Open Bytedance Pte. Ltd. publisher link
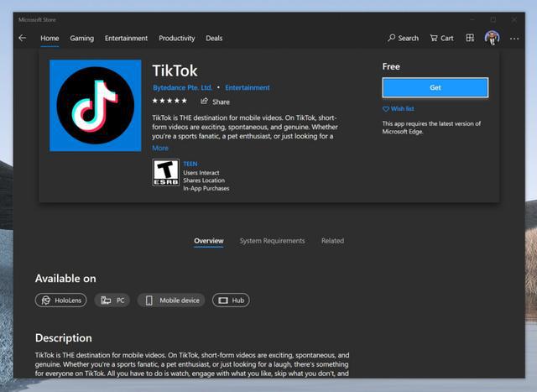Viewport: 537px width, 392px height. 182,88
